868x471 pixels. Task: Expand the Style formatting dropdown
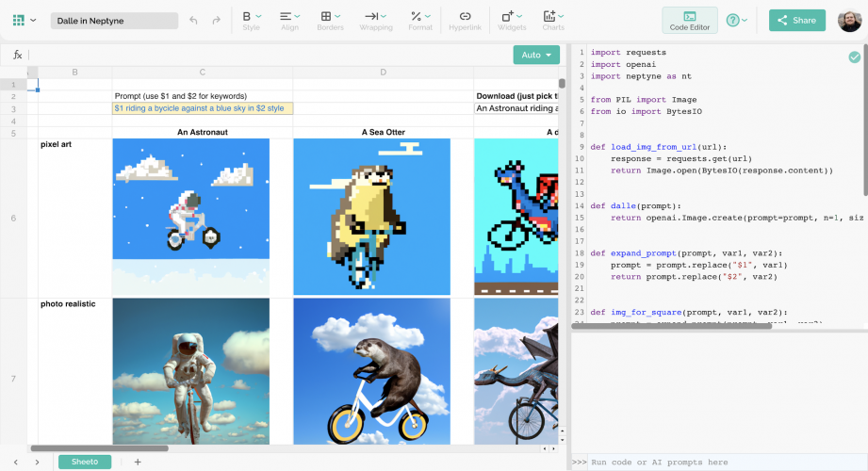click(251, 20)
